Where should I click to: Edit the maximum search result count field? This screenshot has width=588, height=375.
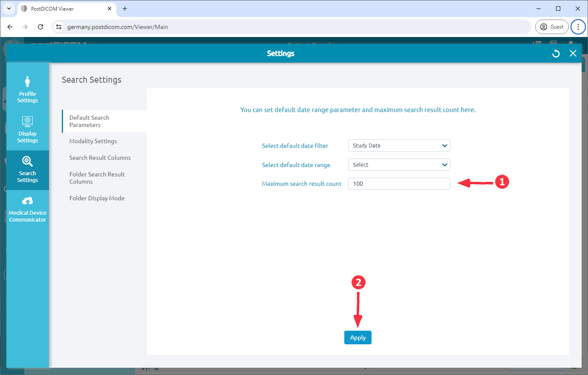coord(399,183)
